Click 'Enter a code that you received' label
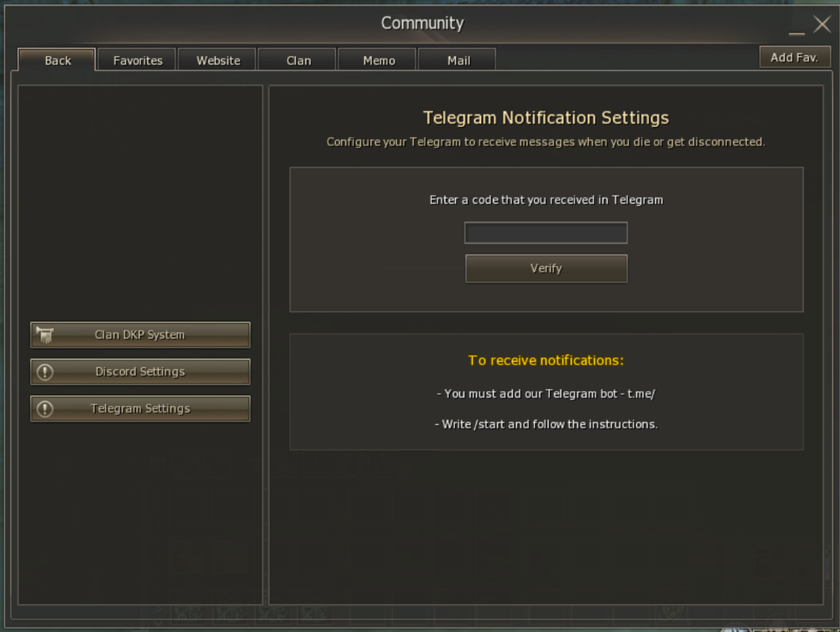The height and width of the screenshot is (632, 840). pyautogui.click(x=546, y=200)
